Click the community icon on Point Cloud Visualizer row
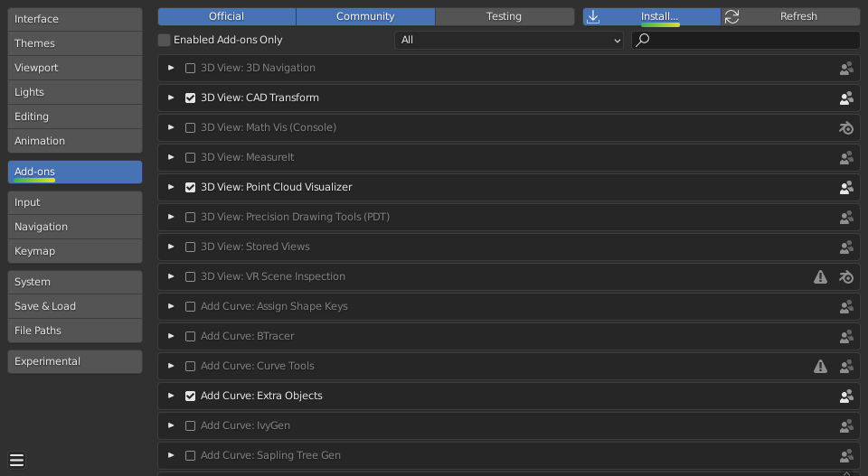The height and width of the screenshot is (476, 868). (x=846, y=187)
